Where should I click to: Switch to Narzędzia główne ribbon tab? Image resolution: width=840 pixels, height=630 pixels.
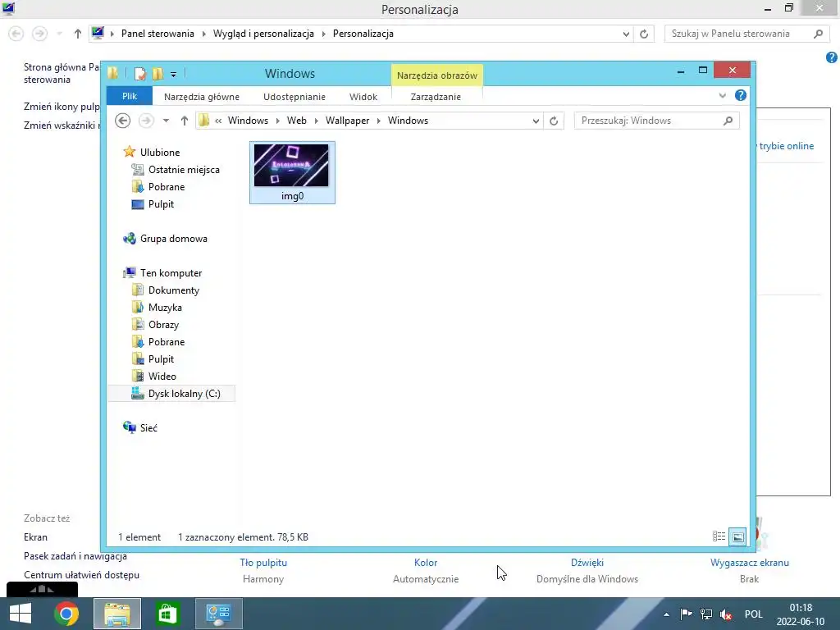coord(202,97)
